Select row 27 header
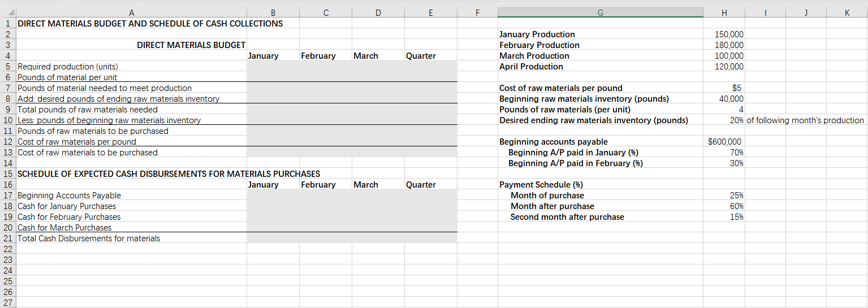This screenshot has height=308, width=868. [x=8, y=303]
